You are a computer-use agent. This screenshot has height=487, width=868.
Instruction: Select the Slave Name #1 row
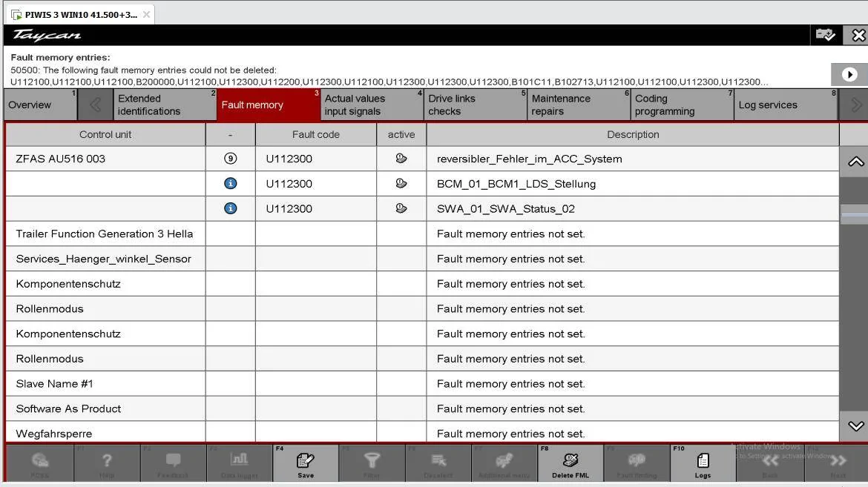[422, 383]
